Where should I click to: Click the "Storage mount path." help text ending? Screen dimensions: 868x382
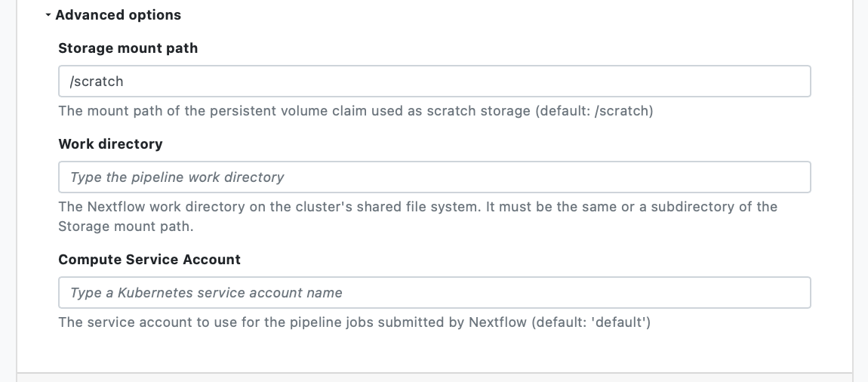pos(128,226)
